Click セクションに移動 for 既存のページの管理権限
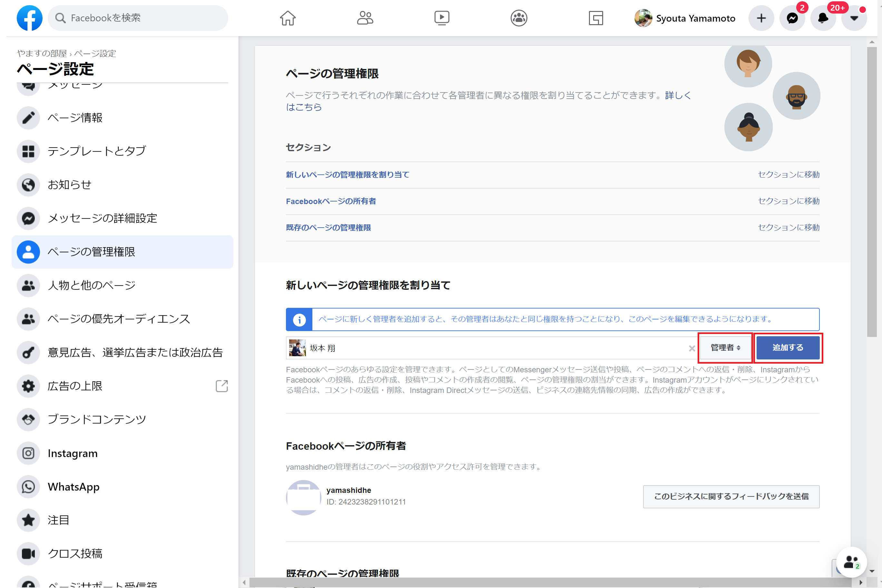The width and height of the screenshot is (882, 588). click(789, 228)
